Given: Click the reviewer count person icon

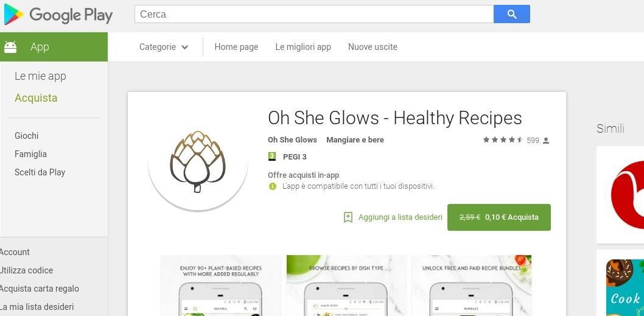Looking at the screenshot, I should [x=546, y=141].
